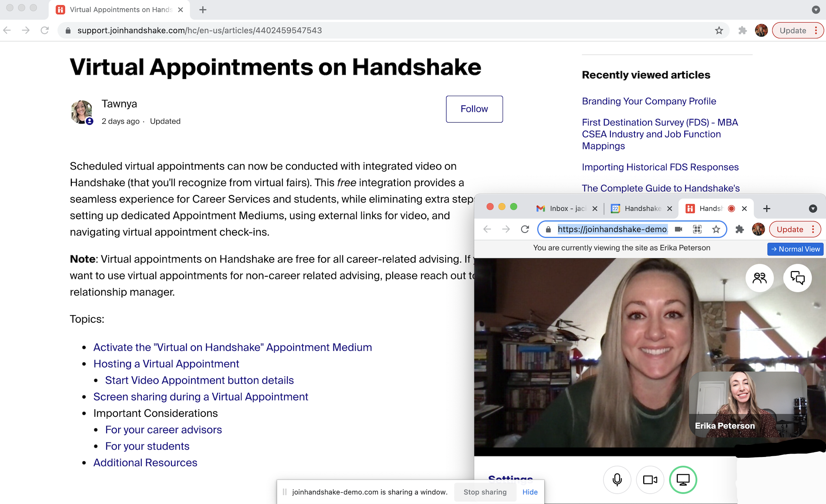Open Importing Historical FDS Responses article
The width and height of the screenshot is (826, 504).
tap(660, 167)
